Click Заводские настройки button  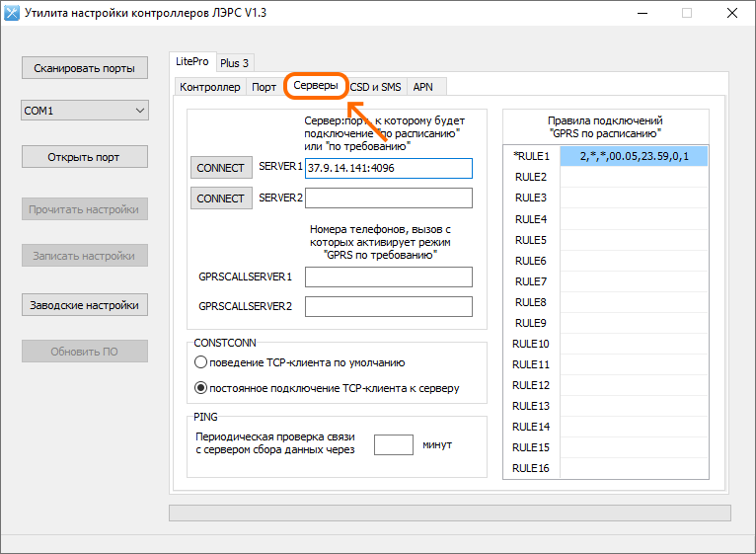(x=84, y=305)
